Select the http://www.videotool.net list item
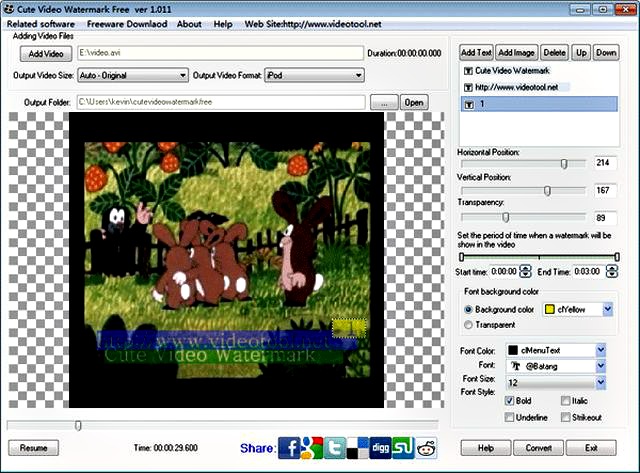This screenshot has width=640, height=473. point(539,87)
